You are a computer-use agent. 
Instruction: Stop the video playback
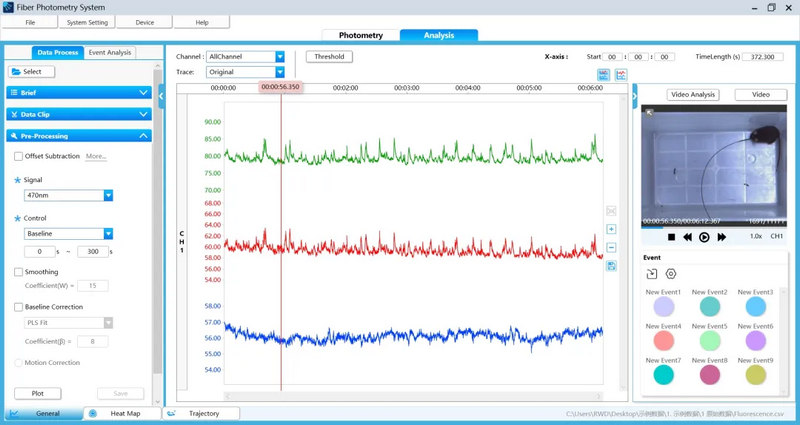pyautogui.click(x=671, y=237)
